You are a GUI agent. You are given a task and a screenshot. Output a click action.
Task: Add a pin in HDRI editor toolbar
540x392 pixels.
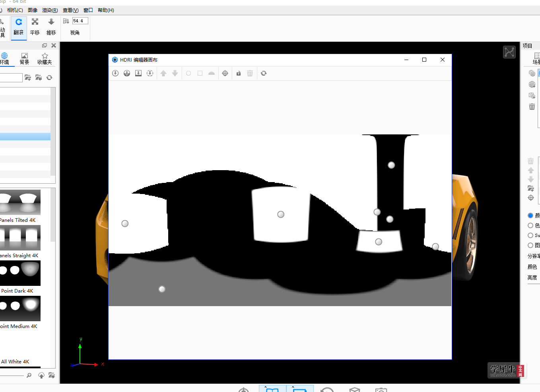click(x=115, y=73)
